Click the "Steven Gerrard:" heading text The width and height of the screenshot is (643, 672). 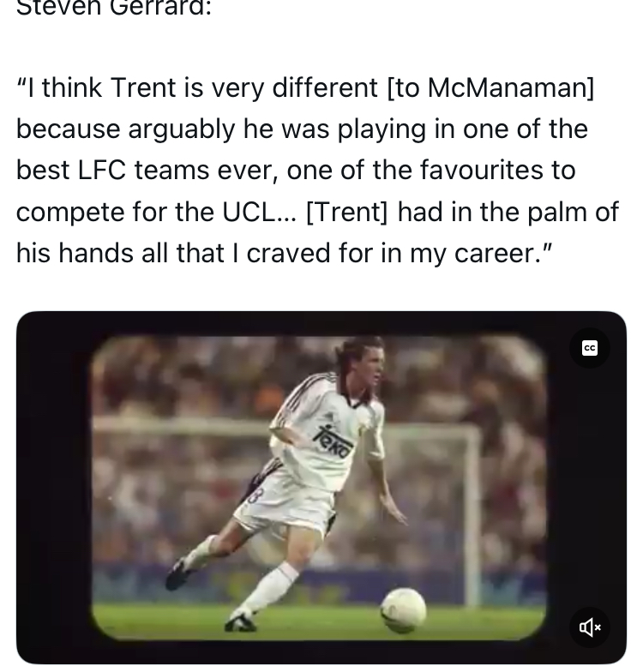pos(114,9)
